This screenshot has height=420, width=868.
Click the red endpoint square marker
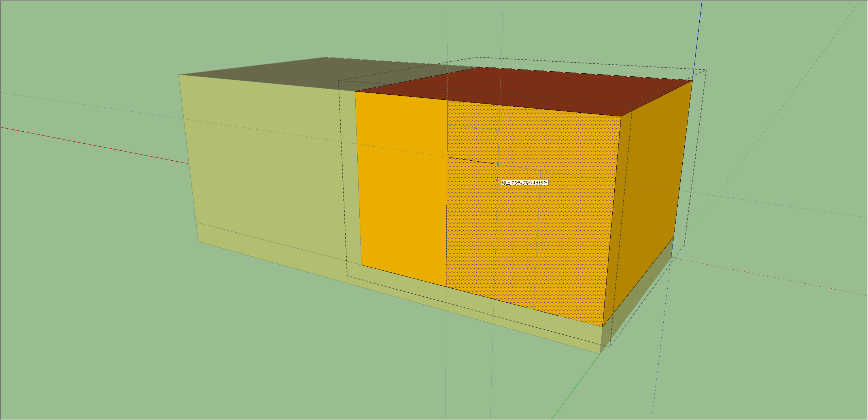[x=498, y=180]
